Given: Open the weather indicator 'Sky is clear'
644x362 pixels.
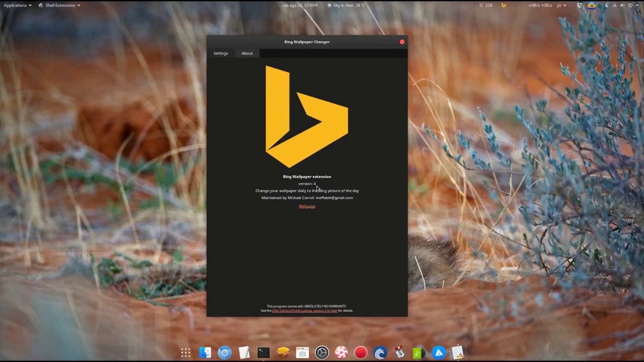Looking at the screenshot, I should pos(346,5).
